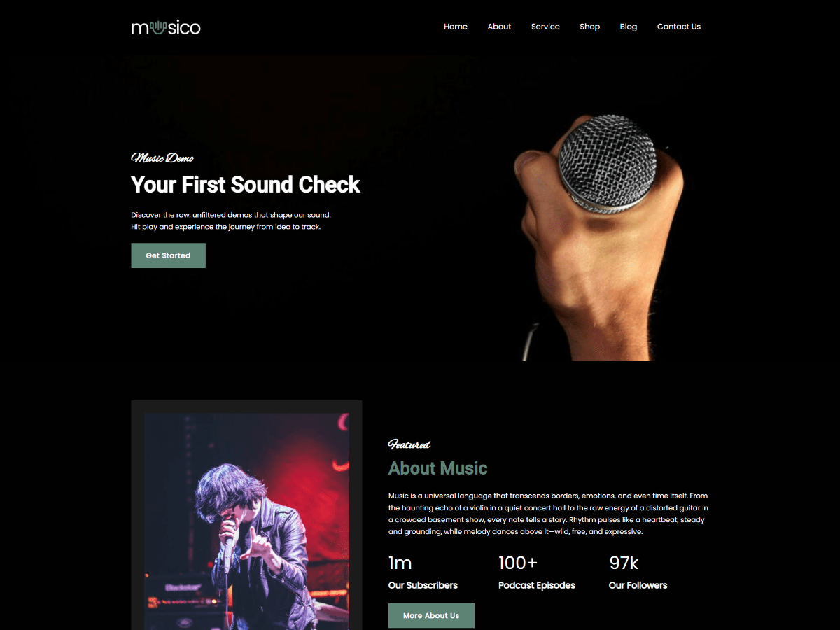Visit the Shop page
The image size is (840, 630).
(590, 27)
